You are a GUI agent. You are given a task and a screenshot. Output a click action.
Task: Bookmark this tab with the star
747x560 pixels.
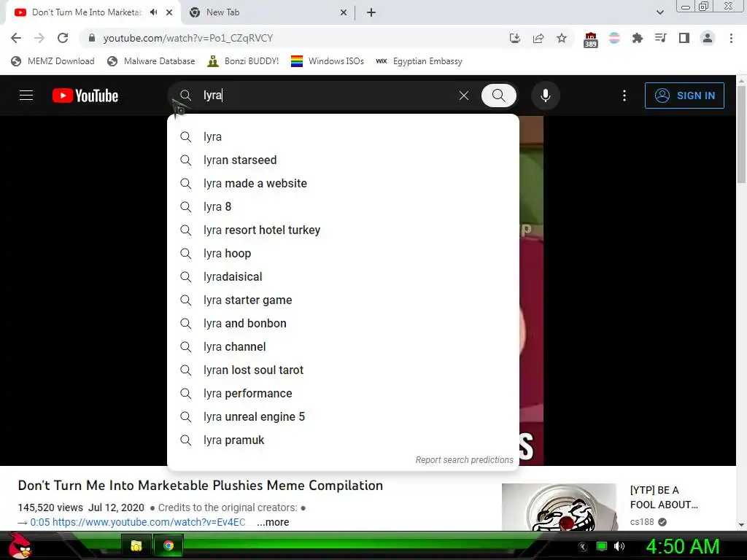[x=562, y=38]
